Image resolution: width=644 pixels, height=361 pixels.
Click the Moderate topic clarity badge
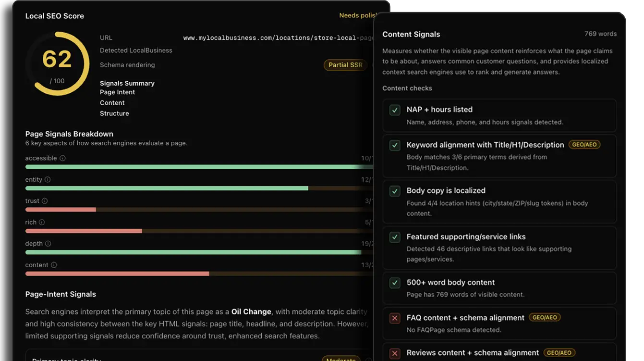pyautogui.click(x=340, y=359)
